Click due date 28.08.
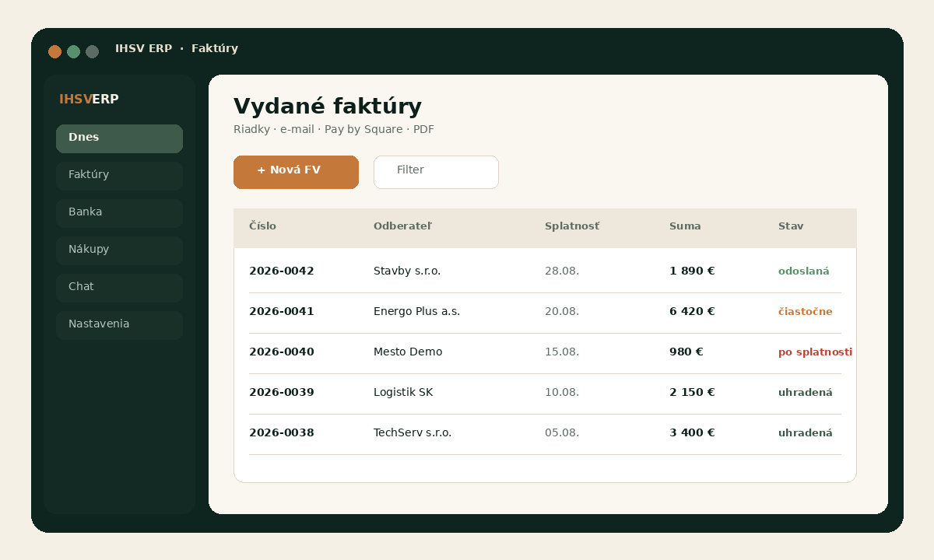 (562, 271)
